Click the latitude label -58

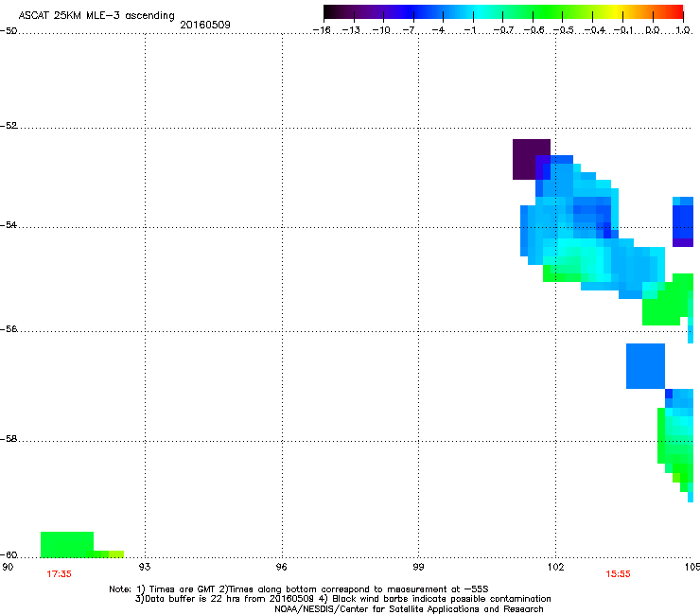9,439
